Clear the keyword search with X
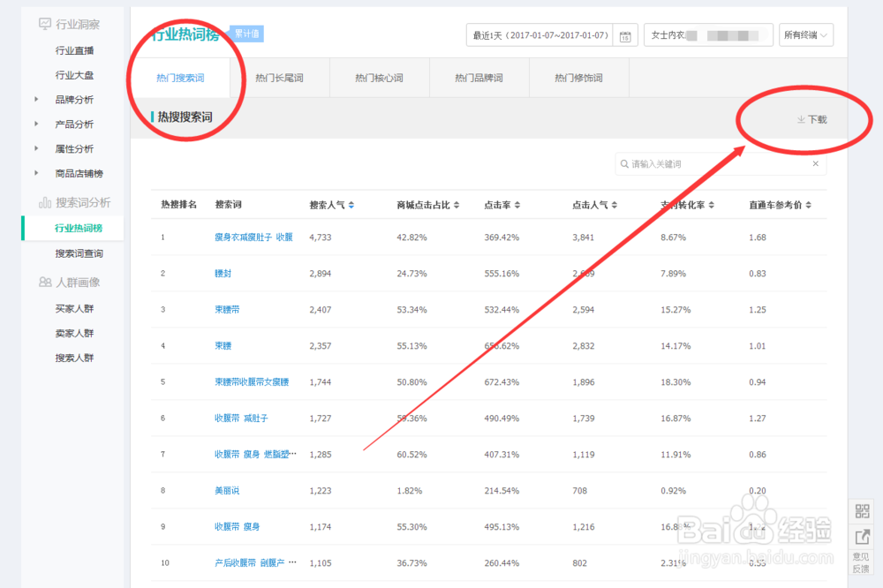The image size is (883, 588). point(815,164)
